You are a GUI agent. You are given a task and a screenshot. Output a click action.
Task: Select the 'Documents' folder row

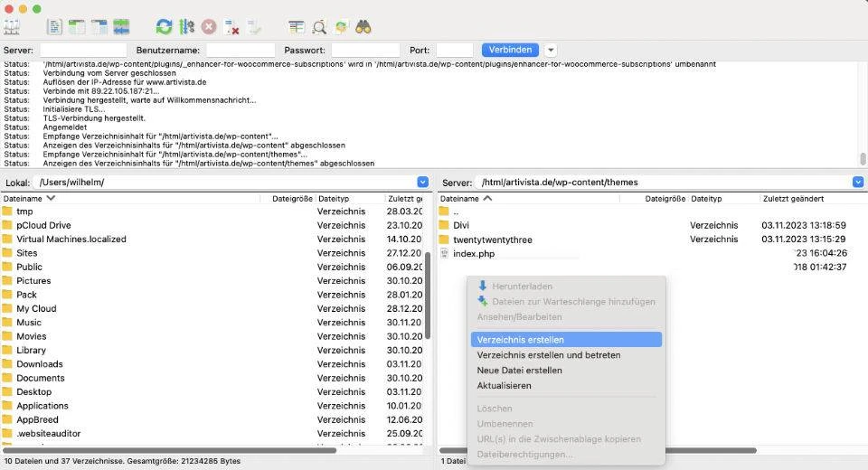click(x=213, y=378)
